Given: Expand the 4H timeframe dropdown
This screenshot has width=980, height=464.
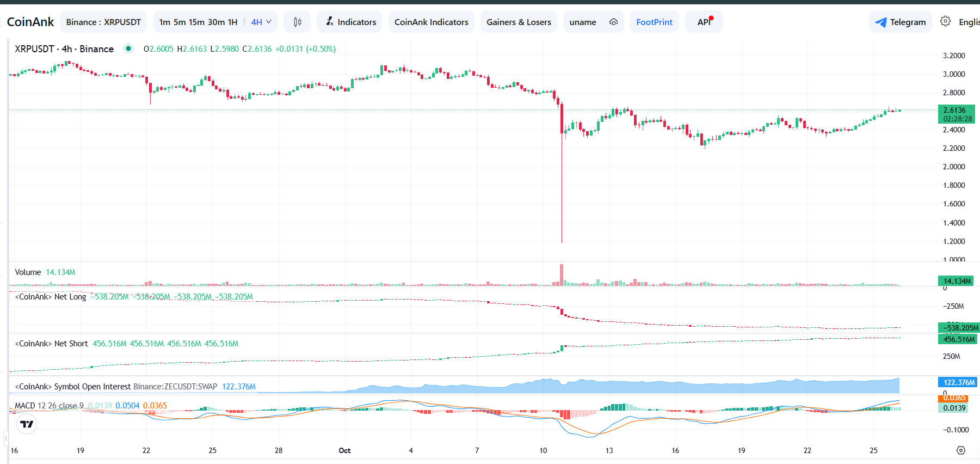Looking at the screenshot, I should [x=261, y=22].
